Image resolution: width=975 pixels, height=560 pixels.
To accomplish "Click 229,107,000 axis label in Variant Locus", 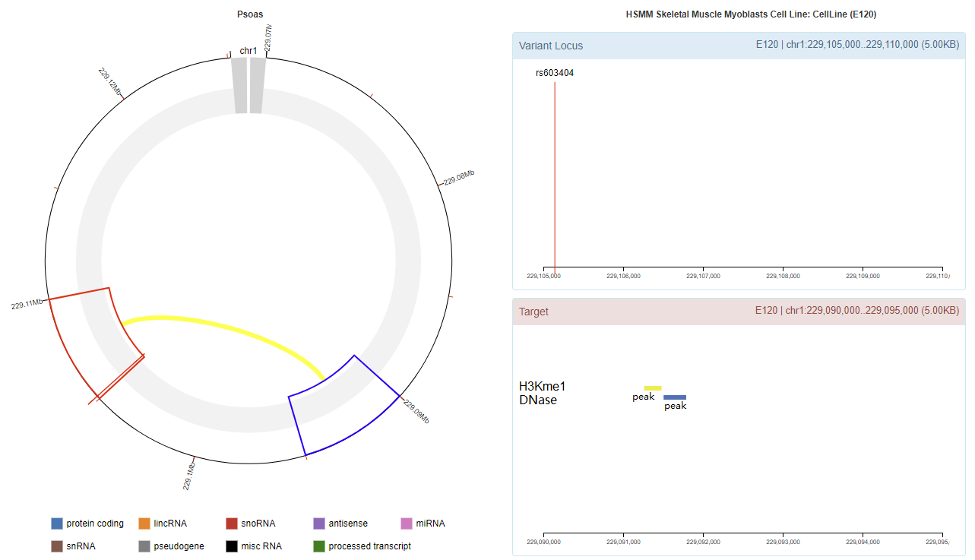I will coord(703,276).
